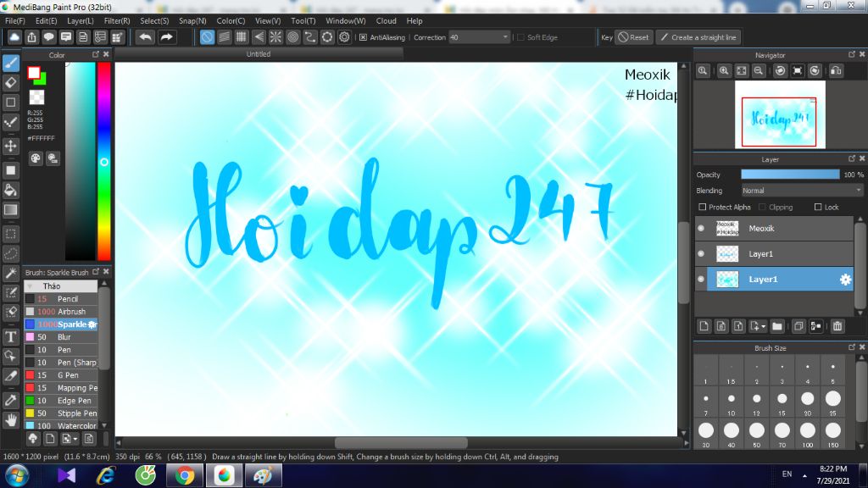Screen dimensions: 868x488
Task: Adjust the layer Opacity slider
Action: [x=790, y=175]
